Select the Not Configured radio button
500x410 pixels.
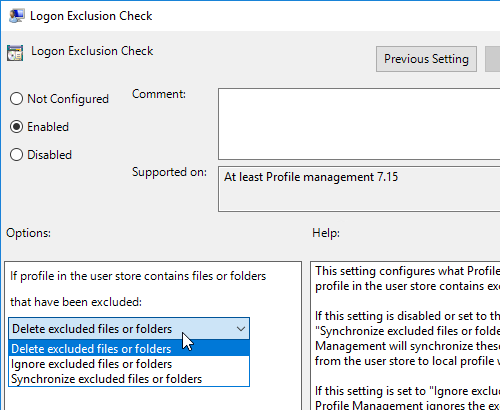(16, 99)
